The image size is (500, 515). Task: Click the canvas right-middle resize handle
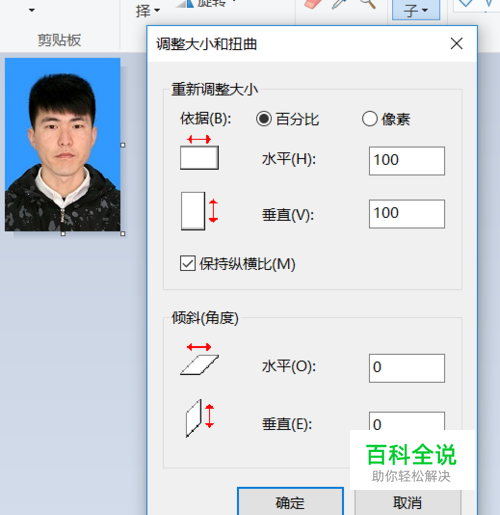123,145
